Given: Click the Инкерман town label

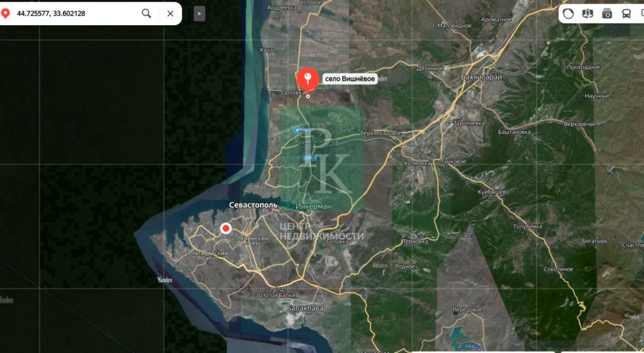Looking at the screenshot, I should (x=313, y=206).
